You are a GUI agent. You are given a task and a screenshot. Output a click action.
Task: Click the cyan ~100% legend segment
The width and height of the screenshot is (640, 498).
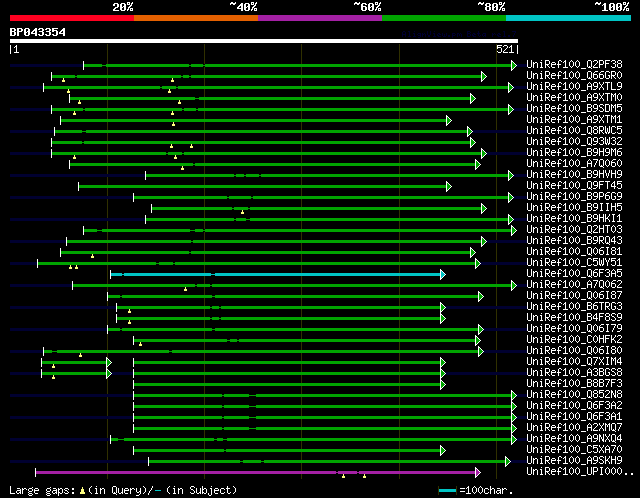pos(568,18)
